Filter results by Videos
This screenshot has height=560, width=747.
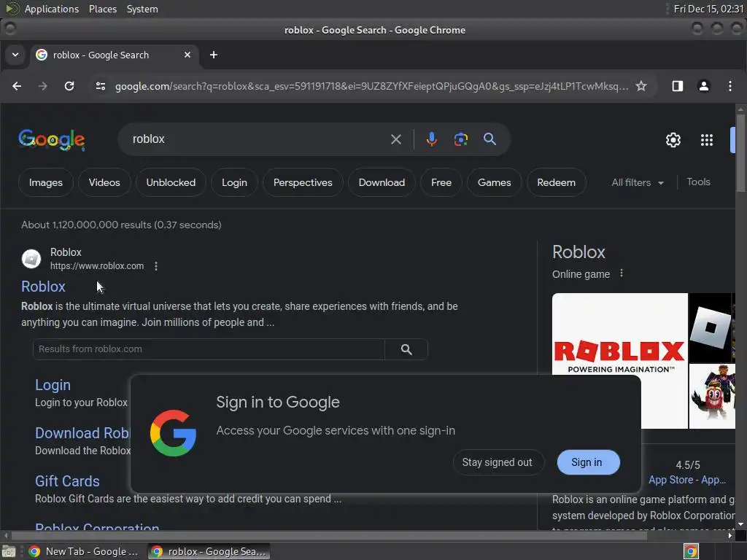[x=104, y=183]
